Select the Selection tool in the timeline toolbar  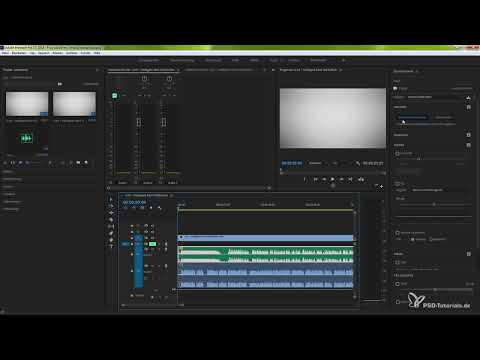click(x=111, y=199)
